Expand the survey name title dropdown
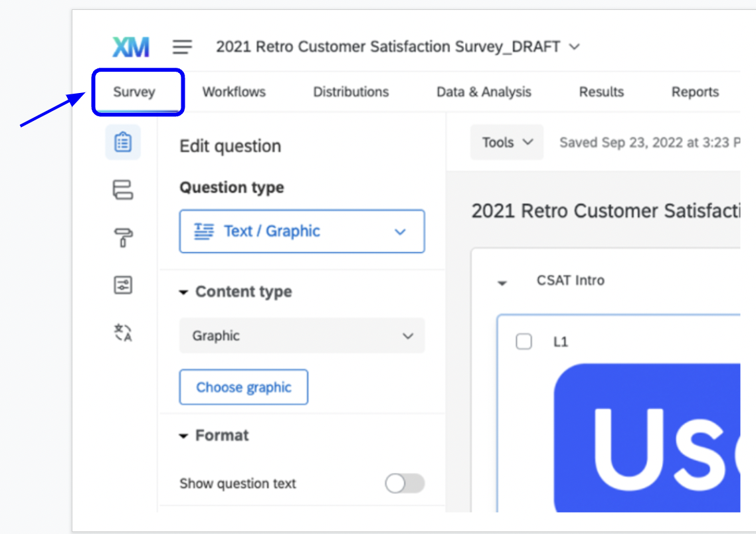Viewport: 756px width, 534px height. coord(575,46)
